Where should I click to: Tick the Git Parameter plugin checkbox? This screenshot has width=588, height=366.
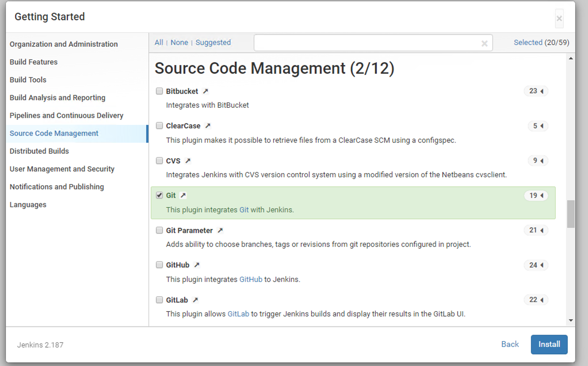click(159, 230)
